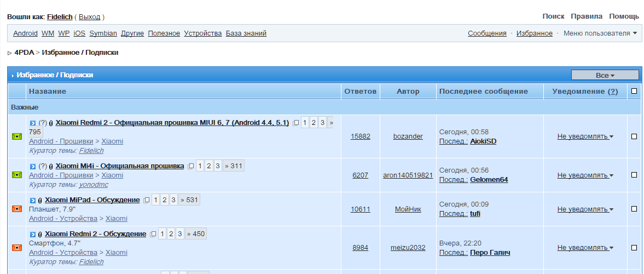Click attachment clip icon in Mi4i firmware row
644x274 pixels.
click(51, 166)
